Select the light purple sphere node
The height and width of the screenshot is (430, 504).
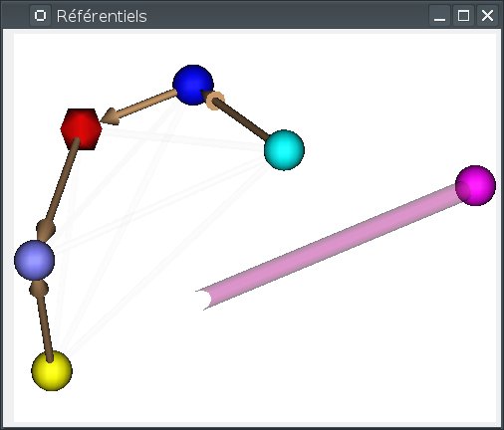pyautogui.click(x=35, y=260)
